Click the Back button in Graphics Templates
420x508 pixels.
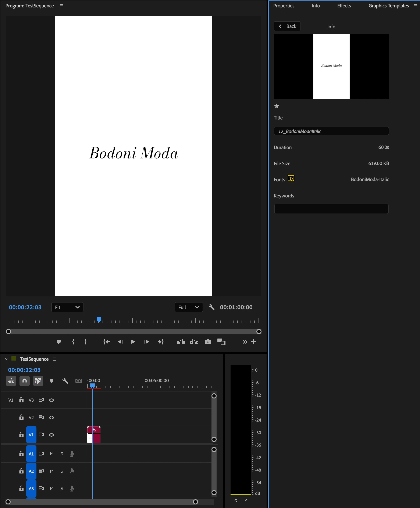(287, 26)
